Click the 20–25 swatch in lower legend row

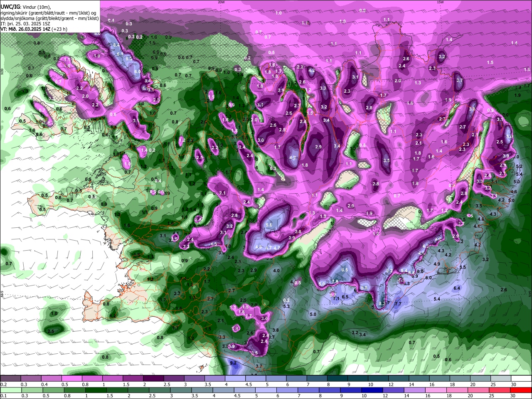pyautogui.click(x=478, y=390)
